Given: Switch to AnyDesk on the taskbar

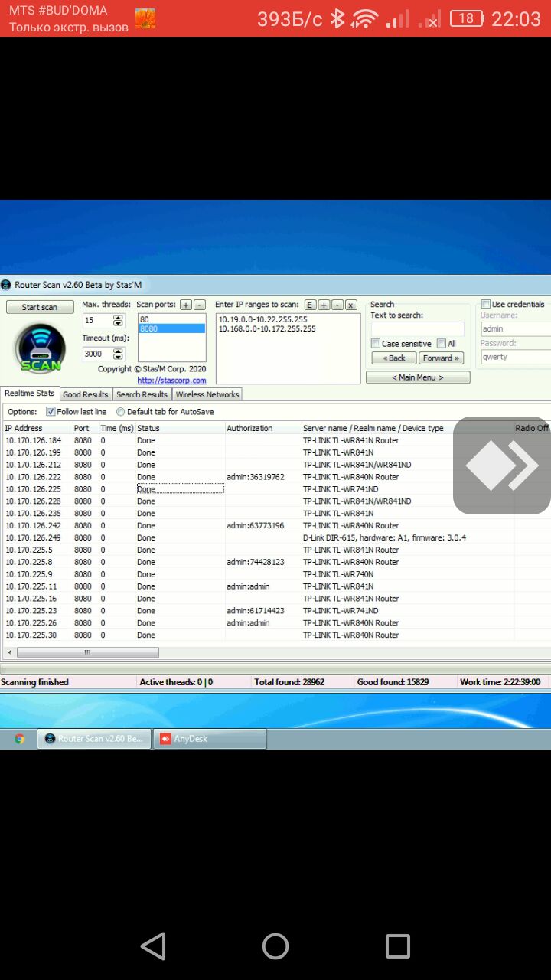Looking at the screenshot, I should 210,739.
